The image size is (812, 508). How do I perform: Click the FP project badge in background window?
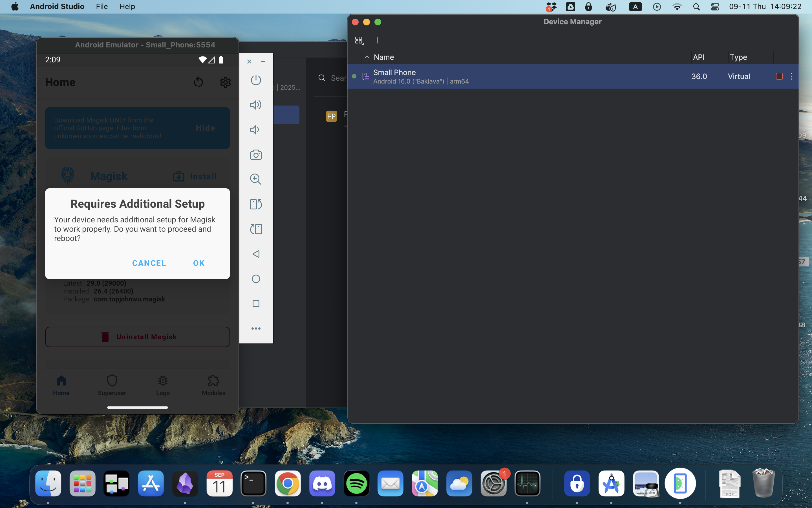click(331, 116)
